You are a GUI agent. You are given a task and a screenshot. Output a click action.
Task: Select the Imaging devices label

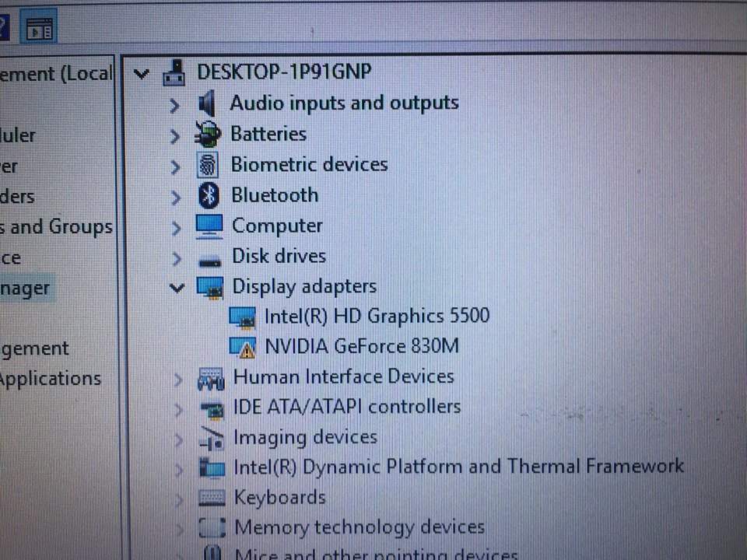(x=305, y=438)
